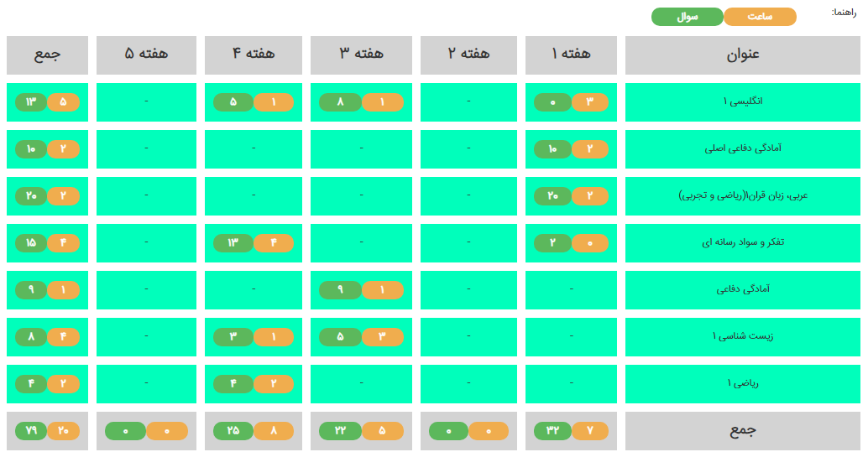Click the green 20-questions badge in عربی, week 1
The height and width of the screenshot is (452, 868).
552,196
